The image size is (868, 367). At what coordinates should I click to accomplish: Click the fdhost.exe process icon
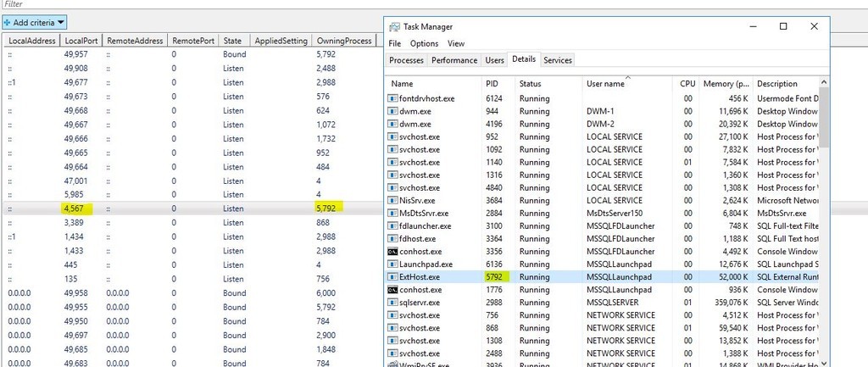tap(392, 238)
